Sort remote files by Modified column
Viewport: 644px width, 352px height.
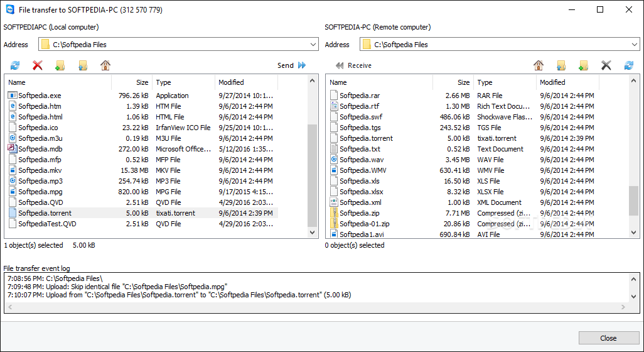click(567, 82)
